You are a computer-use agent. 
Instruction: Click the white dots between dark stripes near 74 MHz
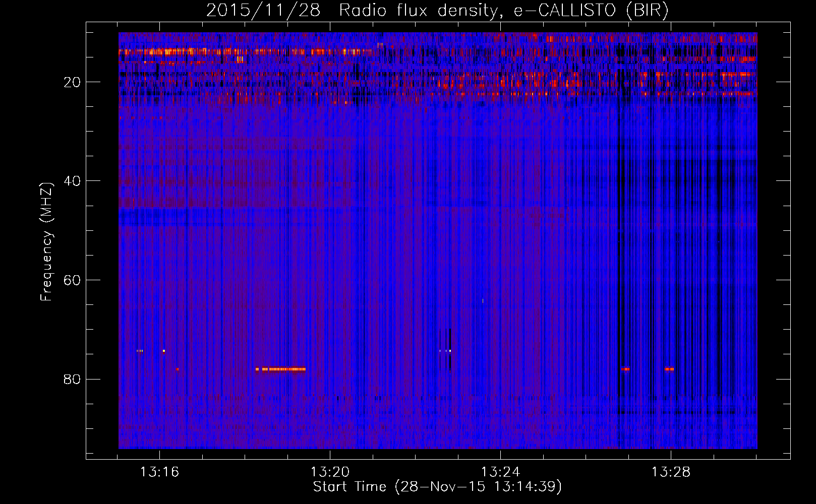coord(445,350)
